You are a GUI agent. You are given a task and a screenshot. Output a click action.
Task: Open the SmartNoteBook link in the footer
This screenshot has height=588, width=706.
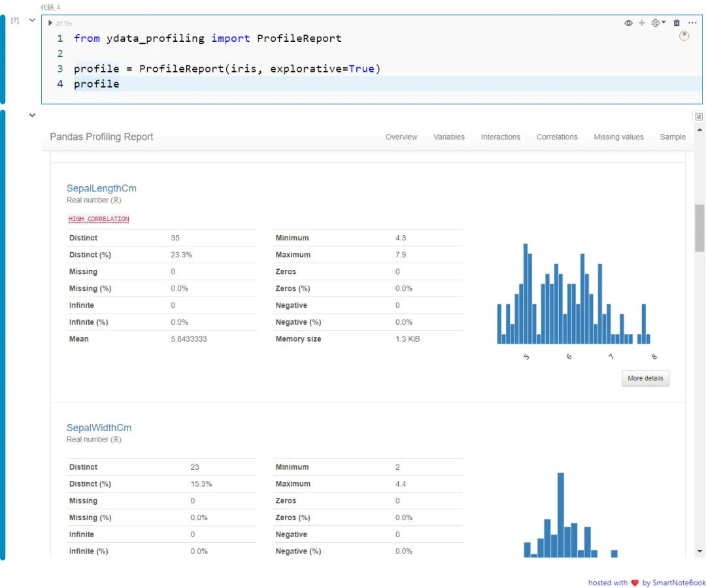pyautogui.click(x=677, y=583)
